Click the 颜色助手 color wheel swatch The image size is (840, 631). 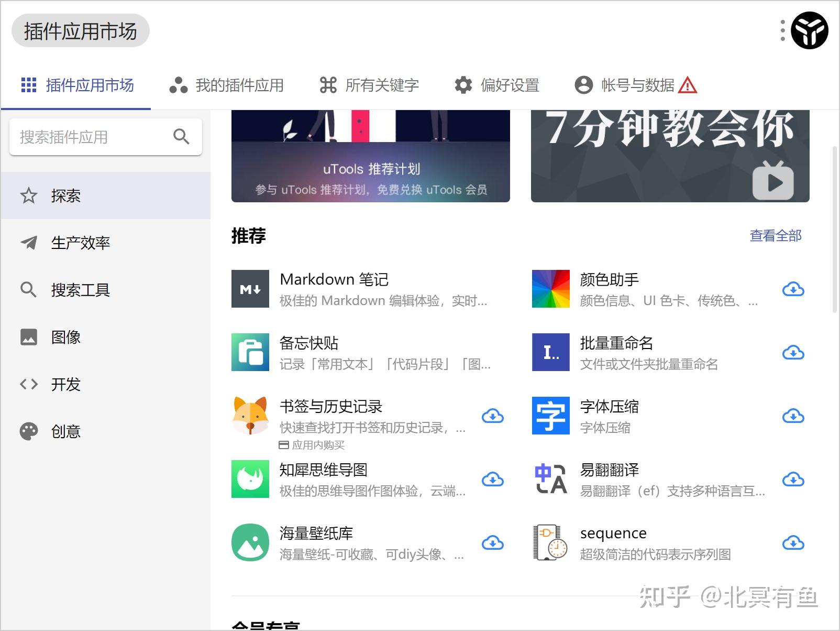[550, 289]
